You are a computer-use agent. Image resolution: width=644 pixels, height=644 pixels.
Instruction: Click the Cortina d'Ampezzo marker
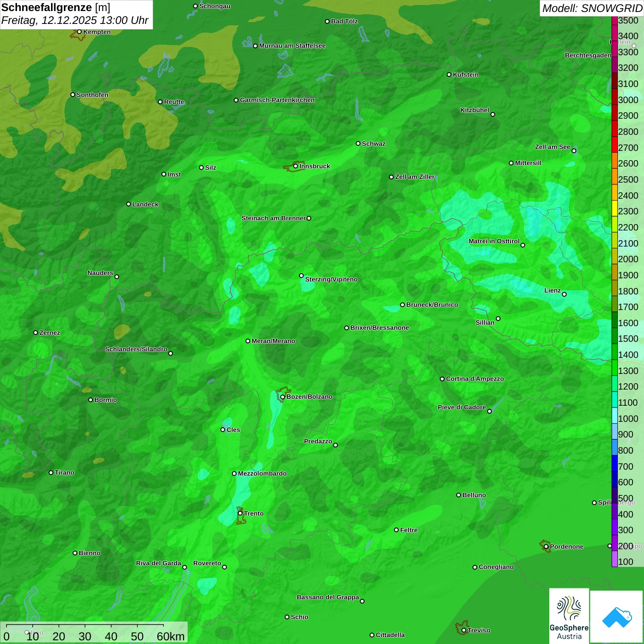(x=442, y=379)
